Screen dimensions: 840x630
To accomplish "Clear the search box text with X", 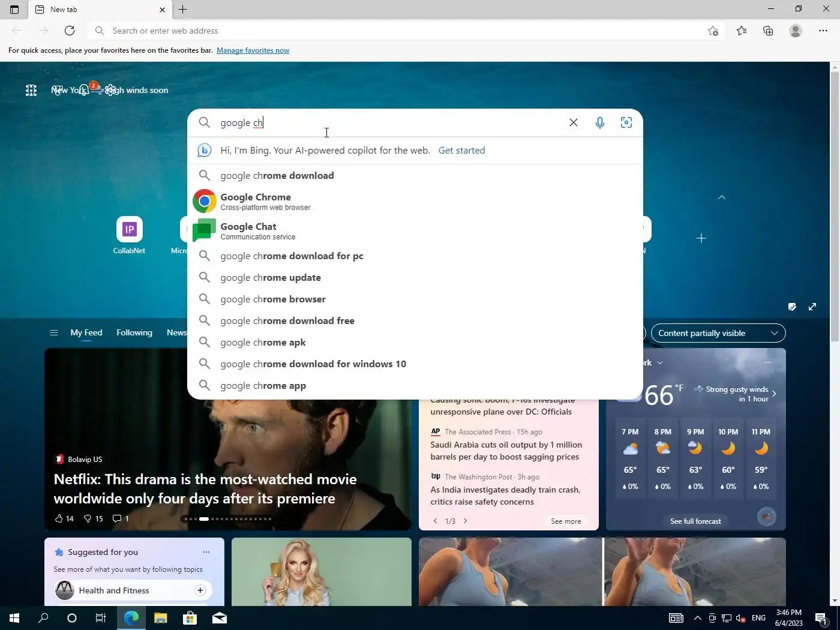I will [573, 122].
